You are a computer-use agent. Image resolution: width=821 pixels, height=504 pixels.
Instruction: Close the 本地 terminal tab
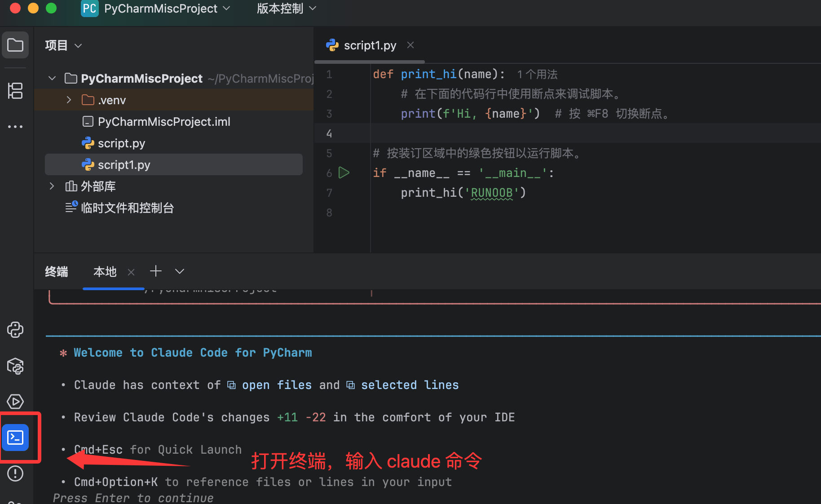pos(131,272)
